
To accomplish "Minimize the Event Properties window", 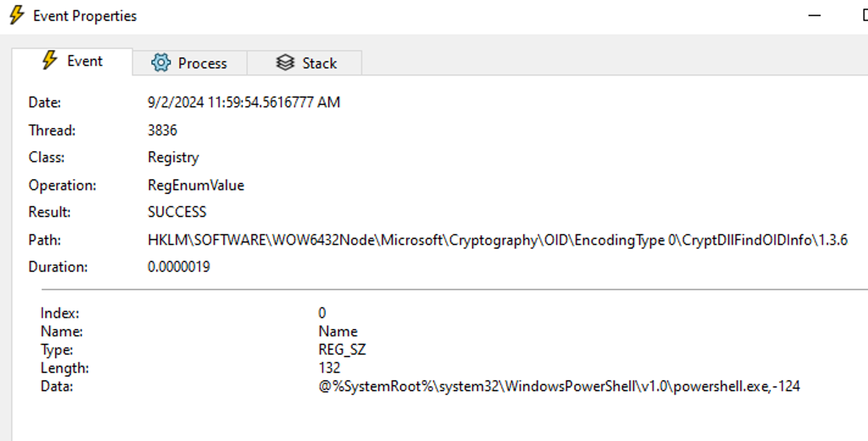I will pos(815,16).
